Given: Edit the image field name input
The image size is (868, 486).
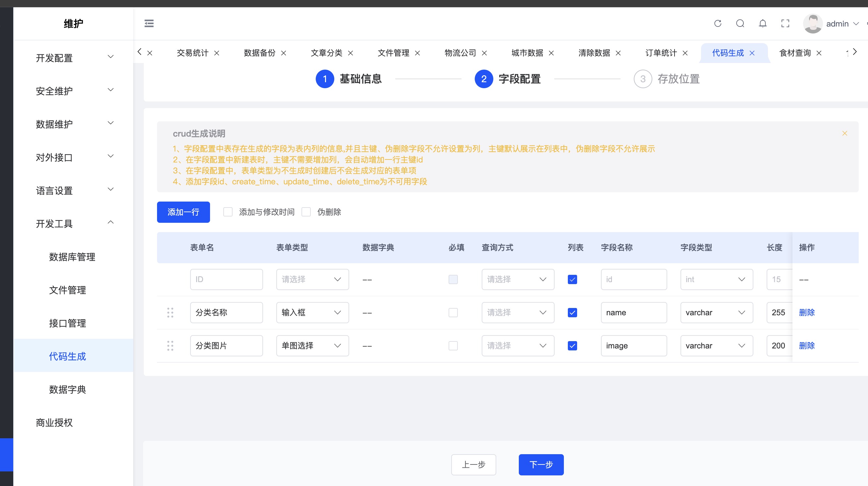Looking at the screenshot, I should pos(634,346).
